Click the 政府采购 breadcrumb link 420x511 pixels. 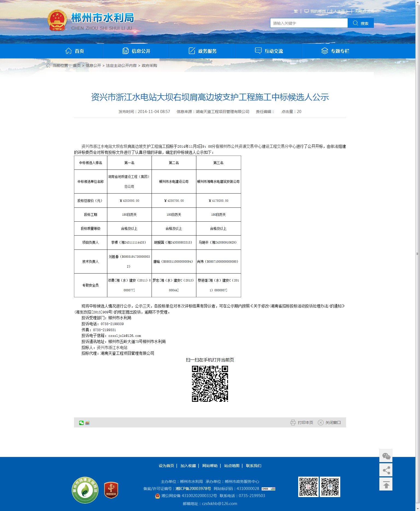[x=149, y=66]
